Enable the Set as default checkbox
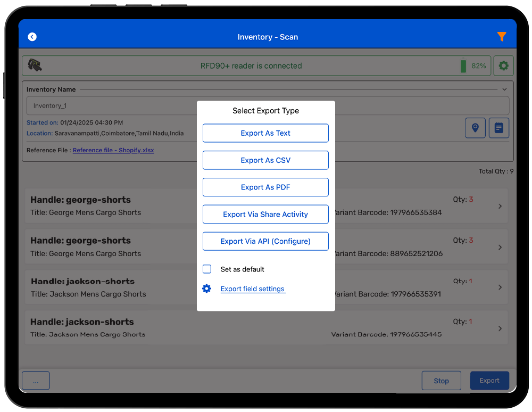The width and height of the screenshot is (532, 412). [x=207, y=269]
